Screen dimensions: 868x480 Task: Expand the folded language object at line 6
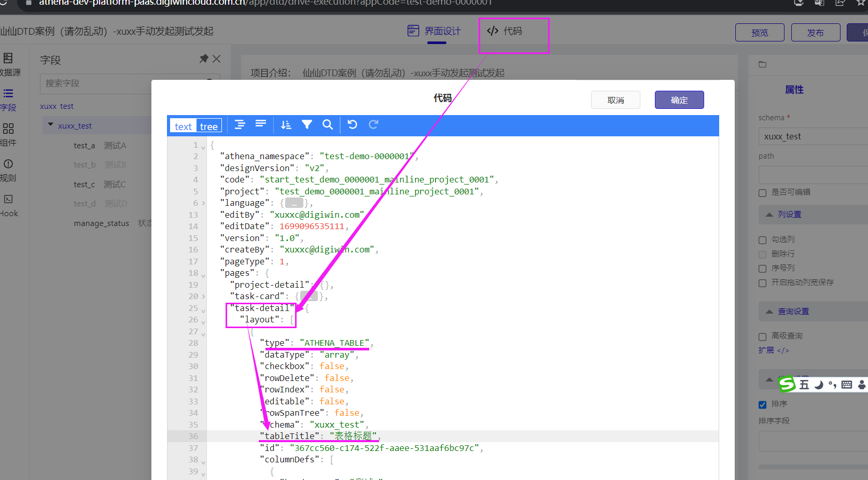[203, 203]
